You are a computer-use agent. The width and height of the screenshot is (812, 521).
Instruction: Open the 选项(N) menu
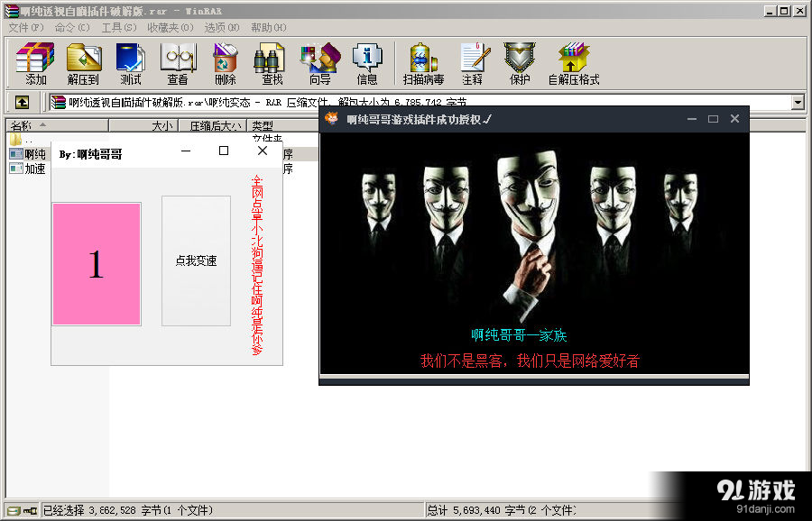222,27
